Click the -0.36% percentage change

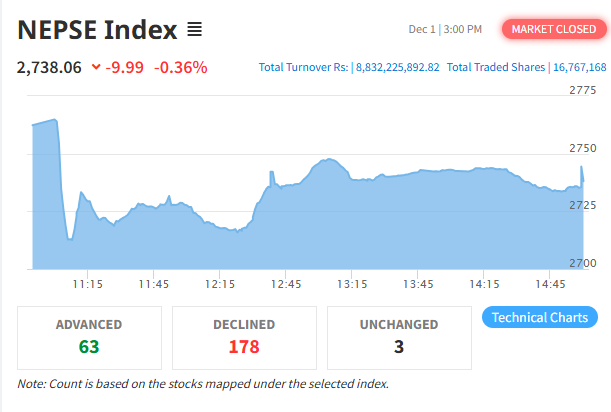(181, 67)
